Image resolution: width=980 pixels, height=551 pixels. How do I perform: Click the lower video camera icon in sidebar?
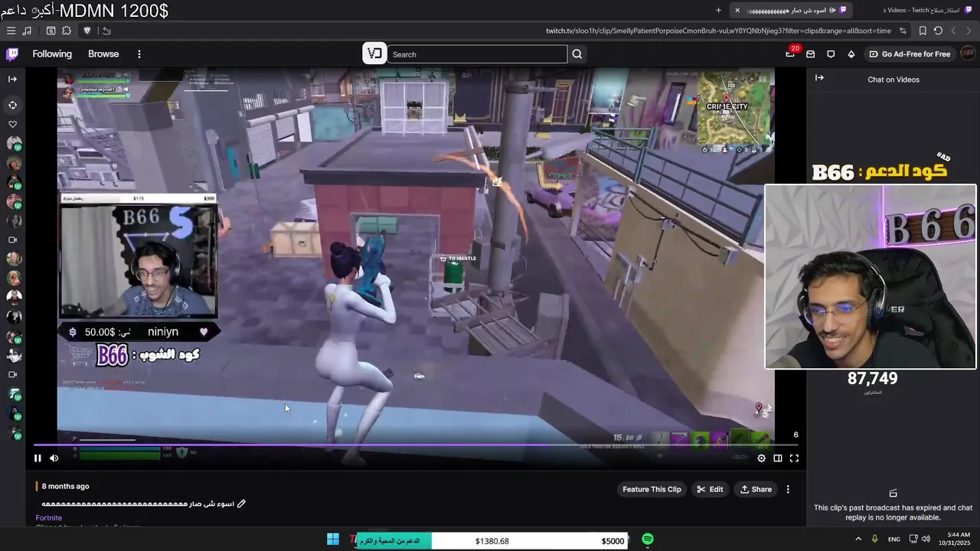12,374
